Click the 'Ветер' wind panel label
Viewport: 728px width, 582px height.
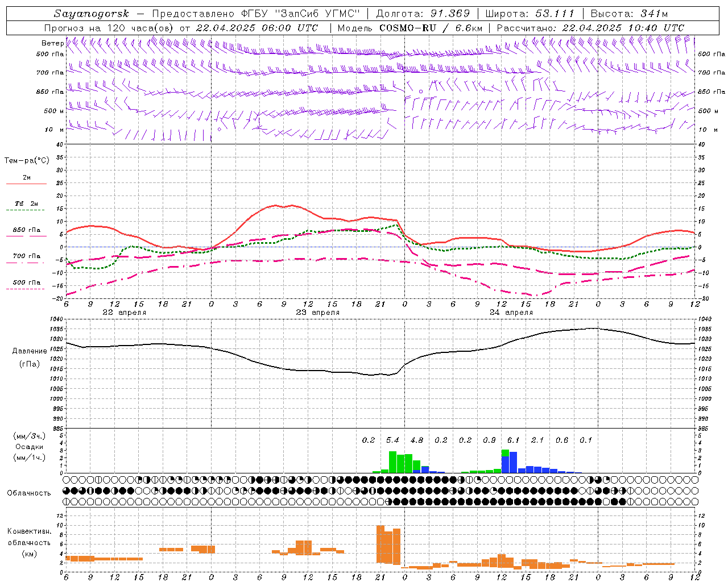[52, 43]
